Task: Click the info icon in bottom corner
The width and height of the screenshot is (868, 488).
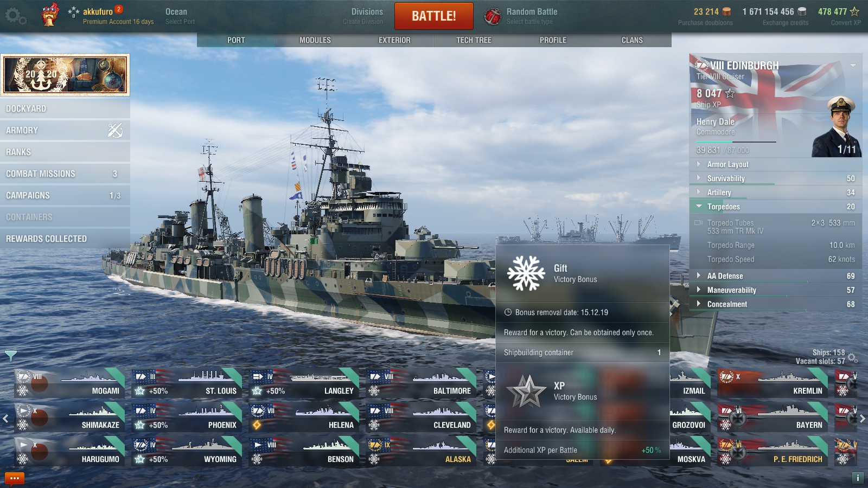Action: pyautogui.click(x=858, y=478)
